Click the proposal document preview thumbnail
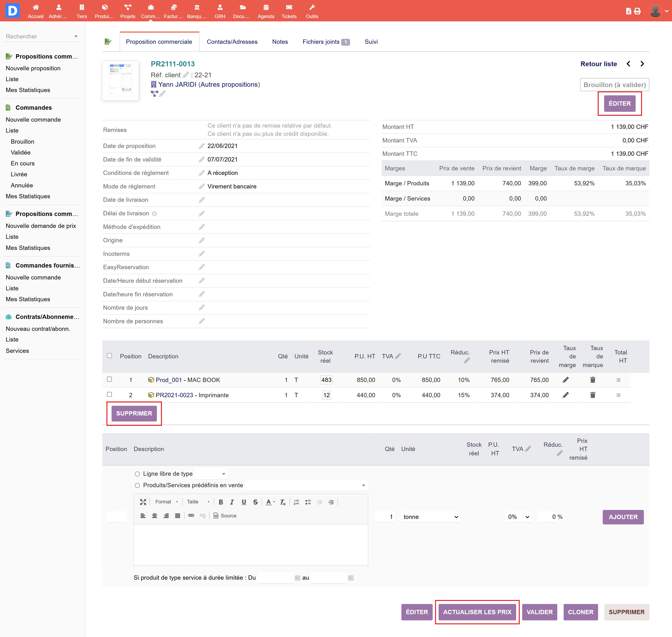 120,81
